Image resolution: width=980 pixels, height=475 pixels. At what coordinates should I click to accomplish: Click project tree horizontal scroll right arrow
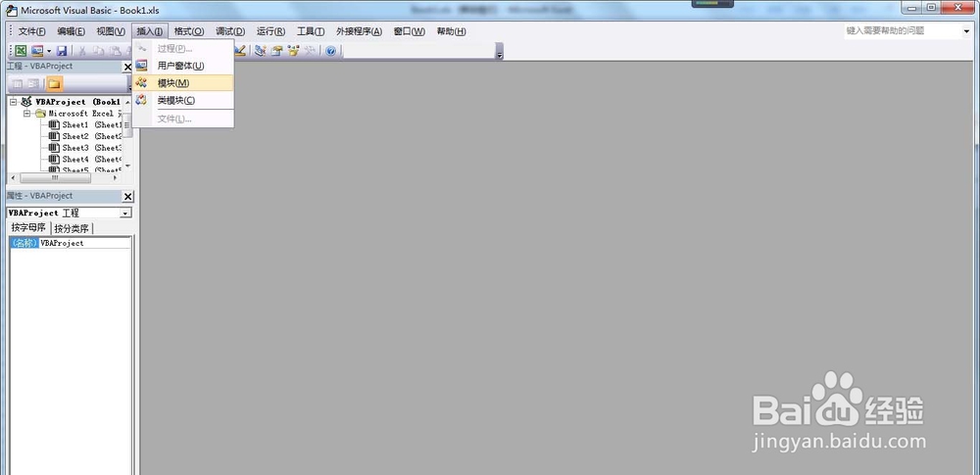115,178
